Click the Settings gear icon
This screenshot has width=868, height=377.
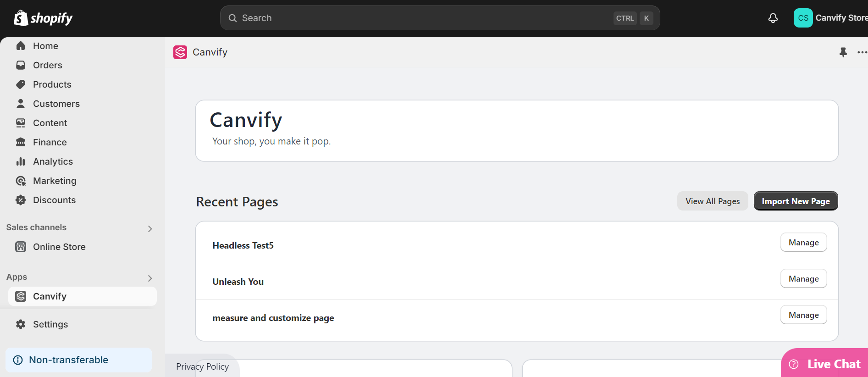click(x=21, y=324)
